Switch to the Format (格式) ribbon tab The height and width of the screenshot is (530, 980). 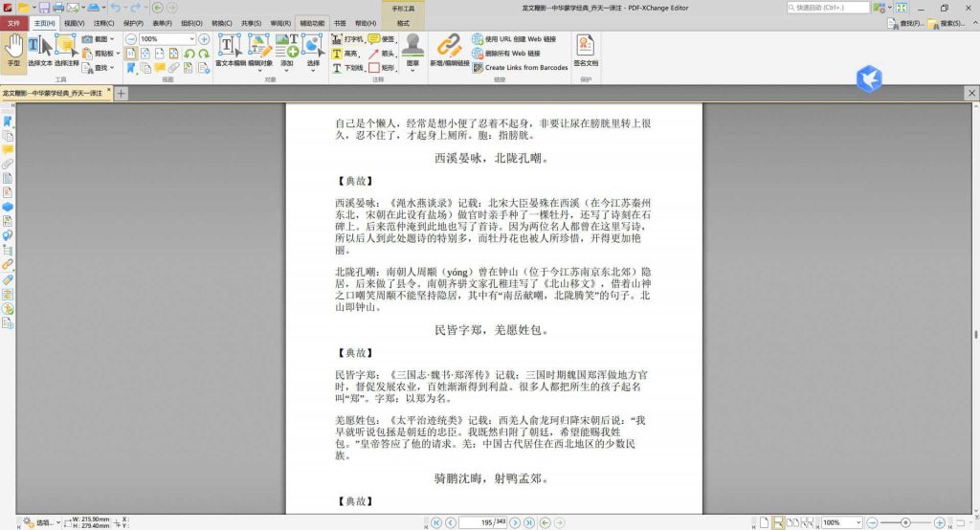pos(403,23)
